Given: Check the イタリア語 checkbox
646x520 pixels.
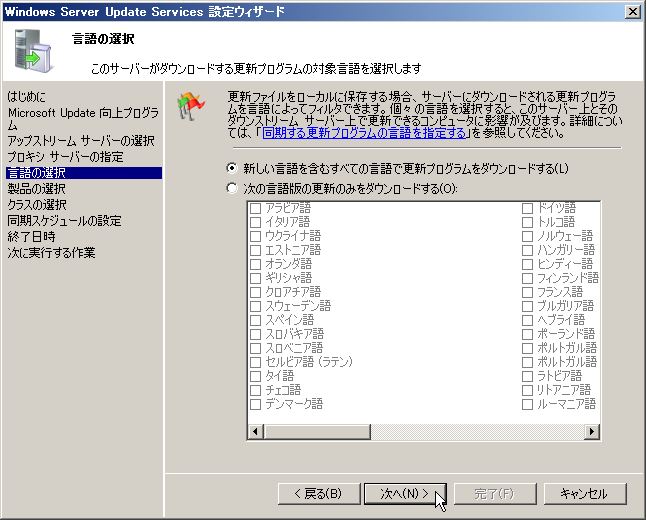Looking at the screenshot, I should click(255, 222).
